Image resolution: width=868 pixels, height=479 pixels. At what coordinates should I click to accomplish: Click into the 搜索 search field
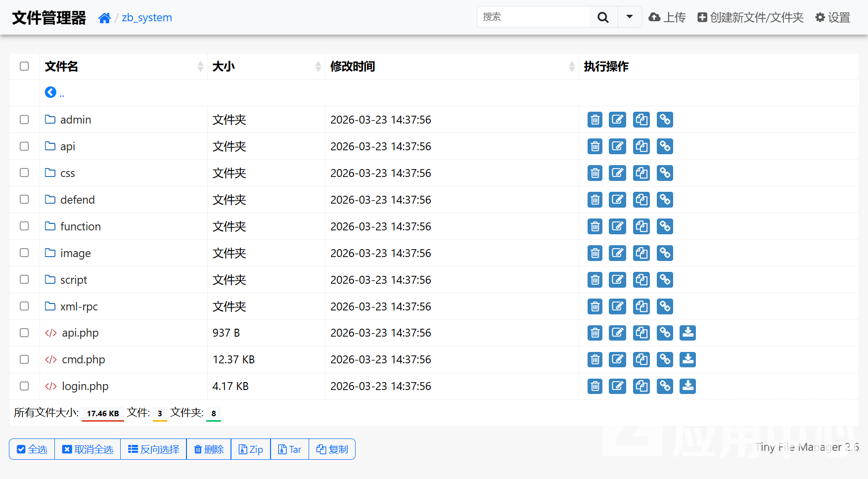point(533,17)
